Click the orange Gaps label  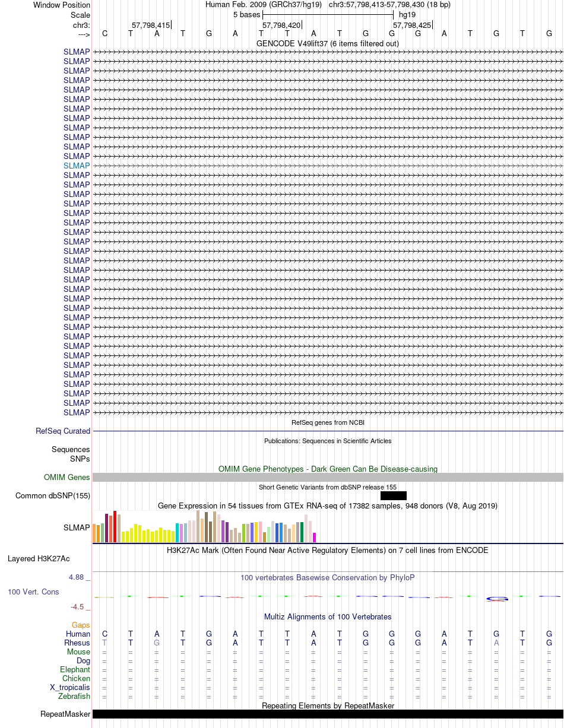tap(81, 625)
